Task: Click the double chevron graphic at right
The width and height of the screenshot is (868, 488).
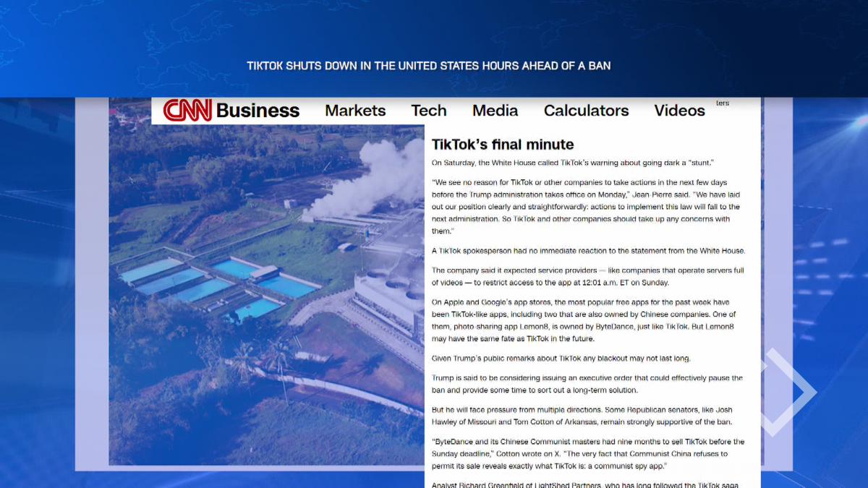Action: (785, 392)
